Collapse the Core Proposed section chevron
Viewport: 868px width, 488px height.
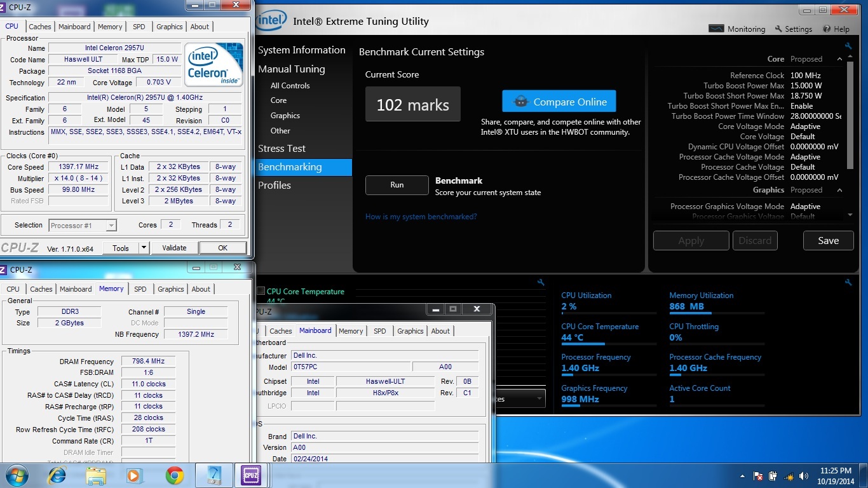(x=839, y=59)
